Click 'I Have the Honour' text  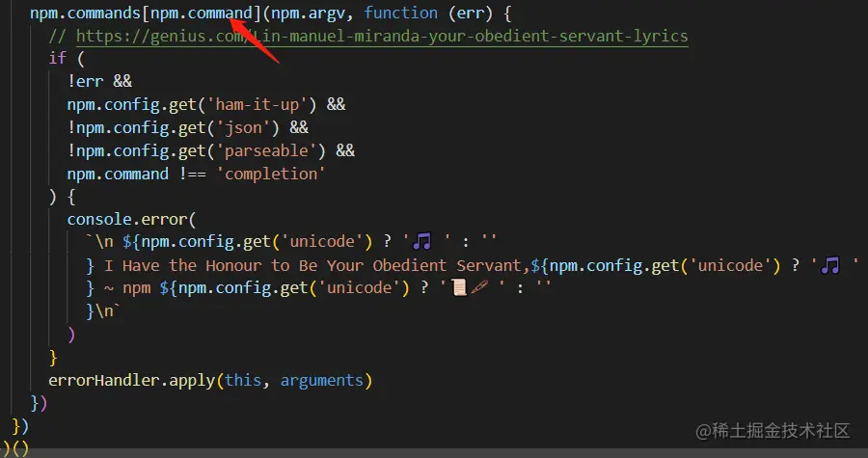point(178,265)
